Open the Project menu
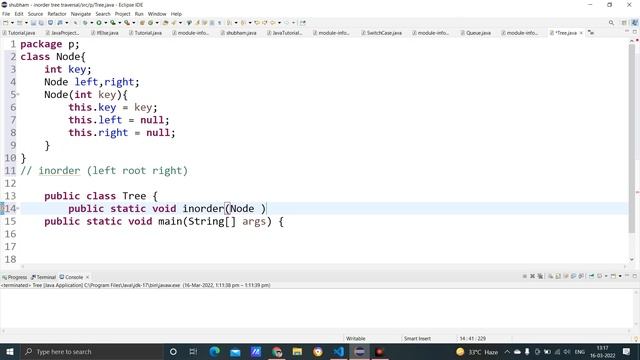Viewport: 640px width, 360px height. [x=122, y=14]
